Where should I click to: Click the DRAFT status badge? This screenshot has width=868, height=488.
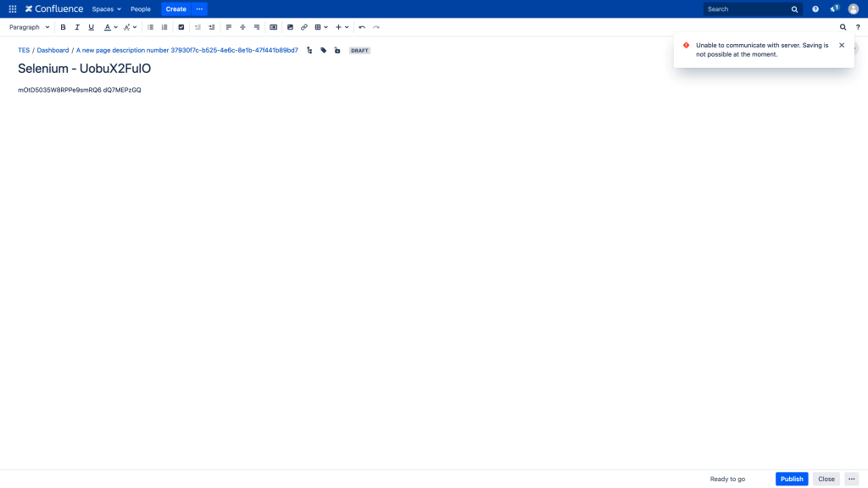359,50
